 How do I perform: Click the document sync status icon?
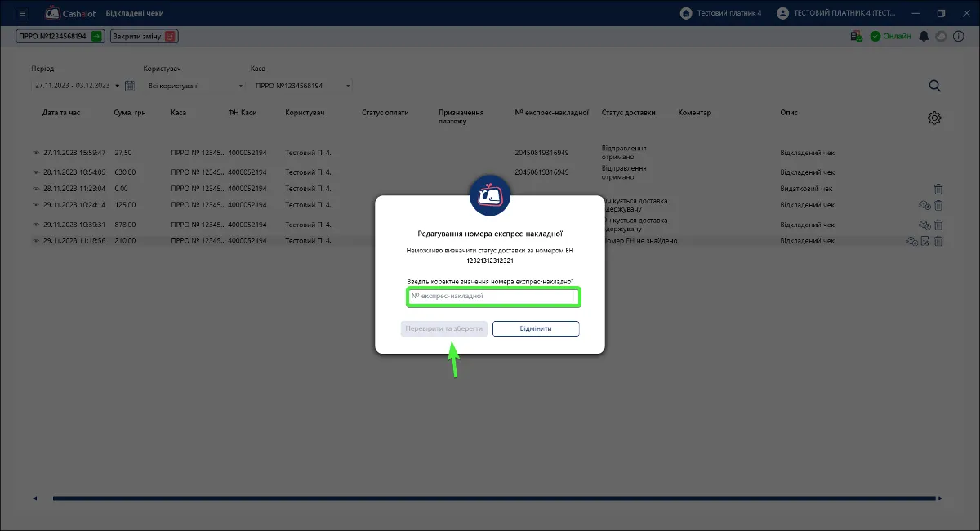(856, 36)
